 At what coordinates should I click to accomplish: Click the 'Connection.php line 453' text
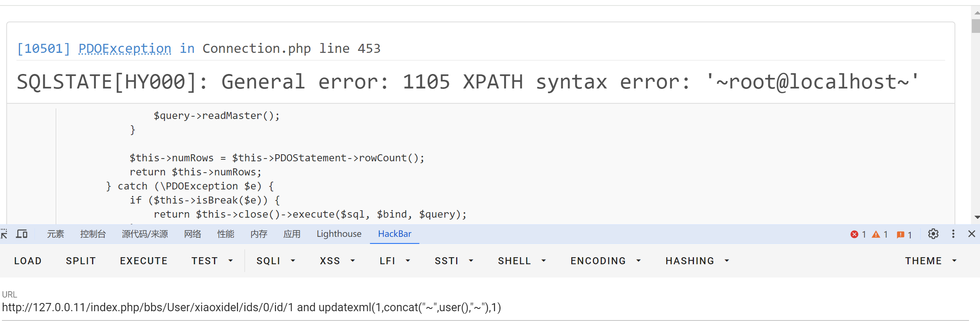coord(292,49)
